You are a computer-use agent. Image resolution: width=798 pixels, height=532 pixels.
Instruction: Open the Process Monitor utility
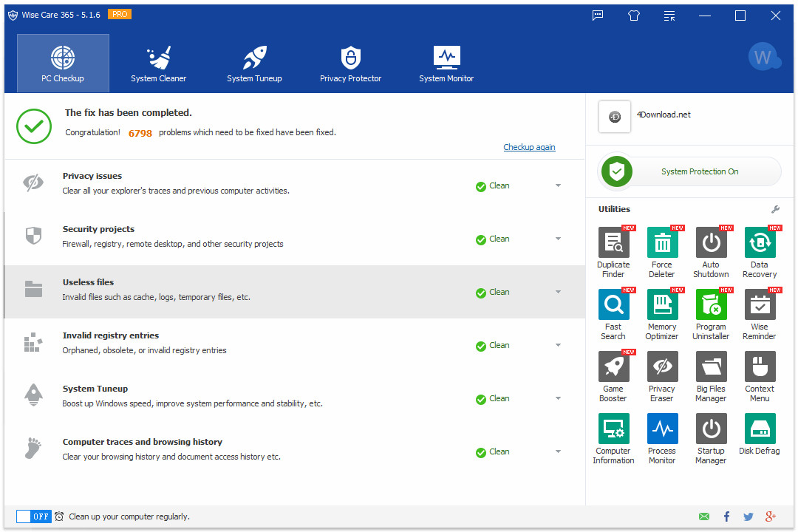[x=662, y=429]
